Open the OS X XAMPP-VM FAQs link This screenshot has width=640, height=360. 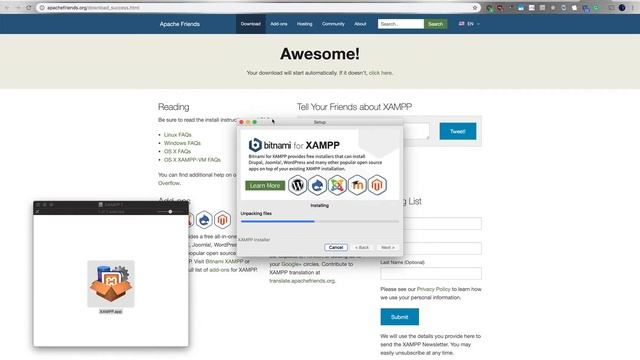(192, 160)
